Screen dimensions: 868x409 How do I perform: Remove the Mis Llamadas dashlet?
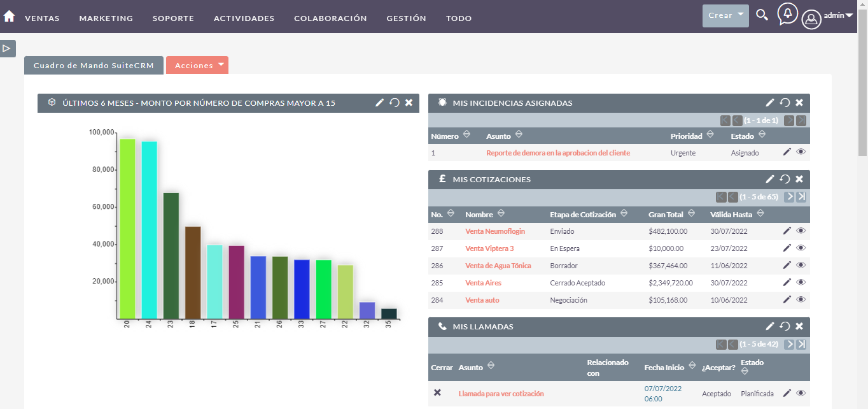point(799,326)
